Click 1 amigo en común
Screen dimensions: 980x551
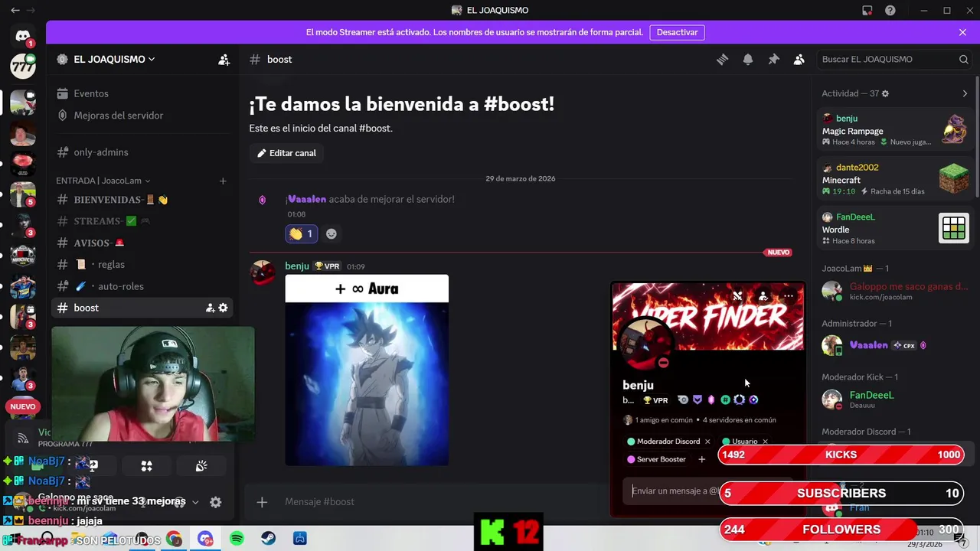pyautogui.click(x=658, y=419)
